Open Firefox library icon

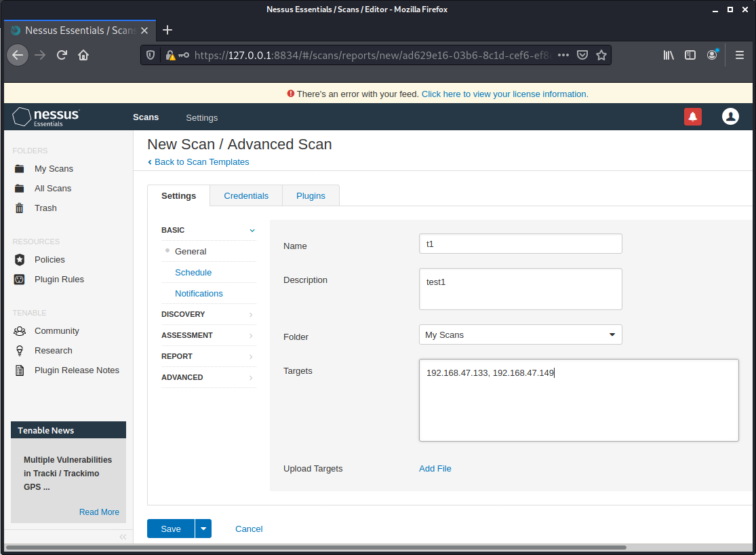point(669,55)
